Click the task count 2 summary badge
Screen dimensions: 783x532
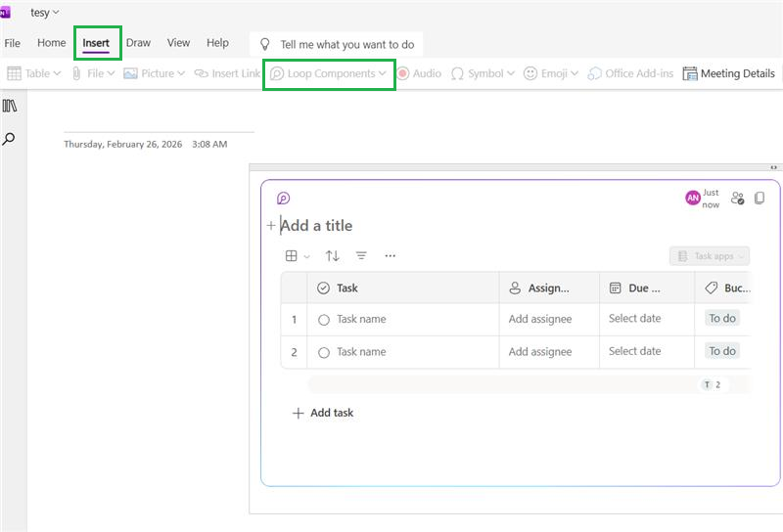(713, 384)
